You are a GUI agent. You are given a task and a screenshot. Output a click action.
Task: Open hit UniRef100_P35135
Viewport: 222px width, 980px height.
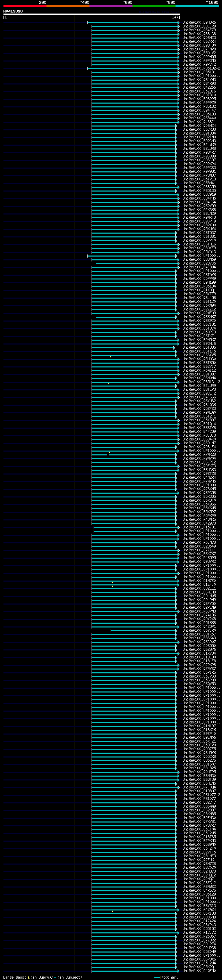199,191
